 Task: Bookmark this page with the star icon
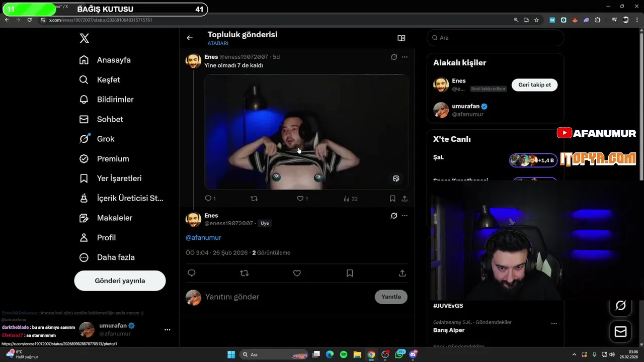tap(536, 20)
